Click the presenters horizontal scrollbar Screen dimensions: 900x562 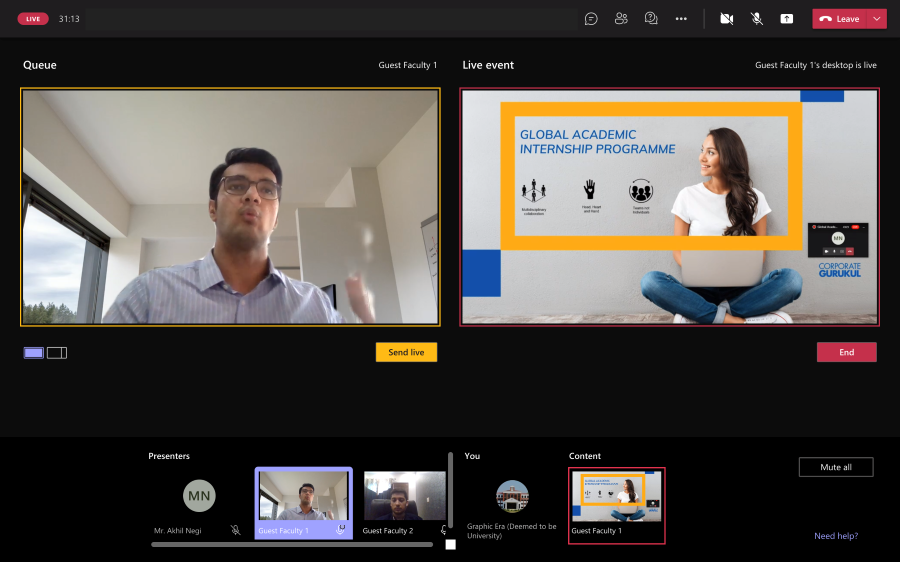292,544
